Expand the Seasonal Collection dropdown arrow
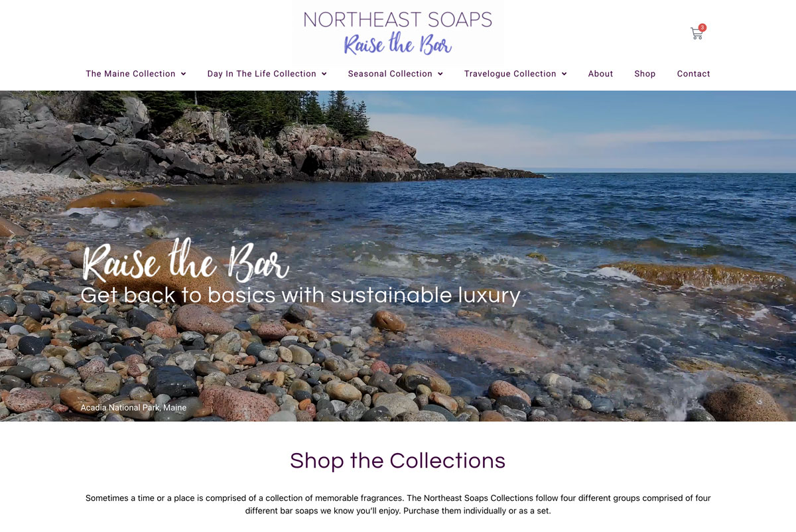This screenshot has height=532, width=796. pos(440,74)
